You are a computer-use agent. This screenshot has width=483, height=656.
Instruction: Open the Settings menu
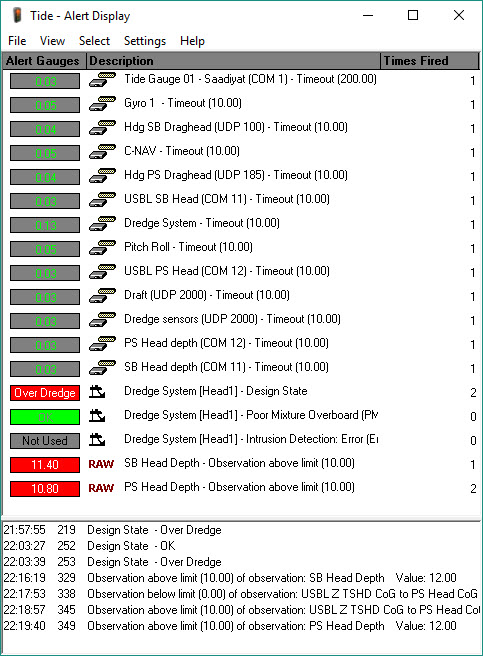[x=145, y=41]
